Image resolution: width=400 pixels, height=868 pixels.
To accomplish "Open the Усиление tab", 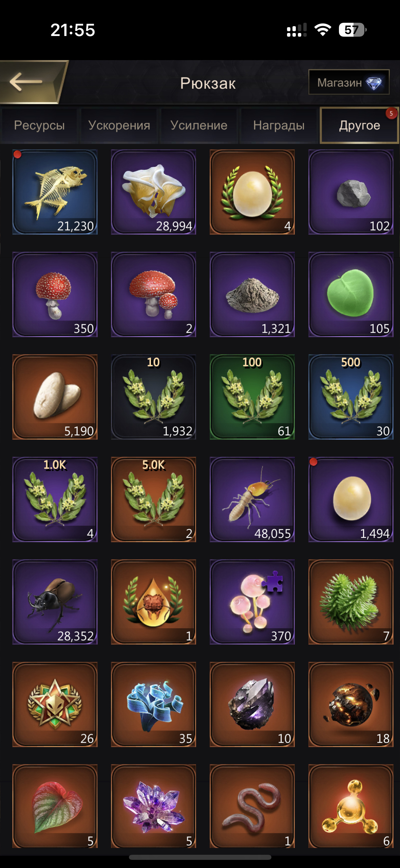I will (x=199, y=125).
